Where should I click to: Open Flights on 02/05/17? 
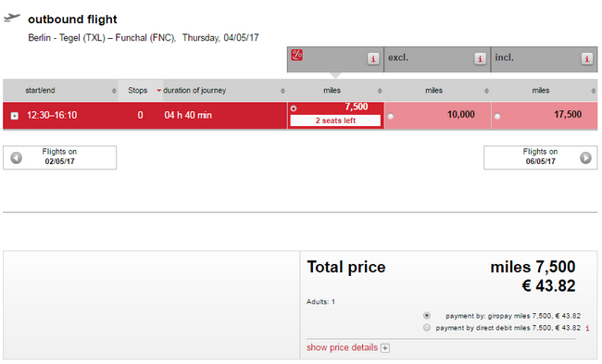tap(59, 157)
